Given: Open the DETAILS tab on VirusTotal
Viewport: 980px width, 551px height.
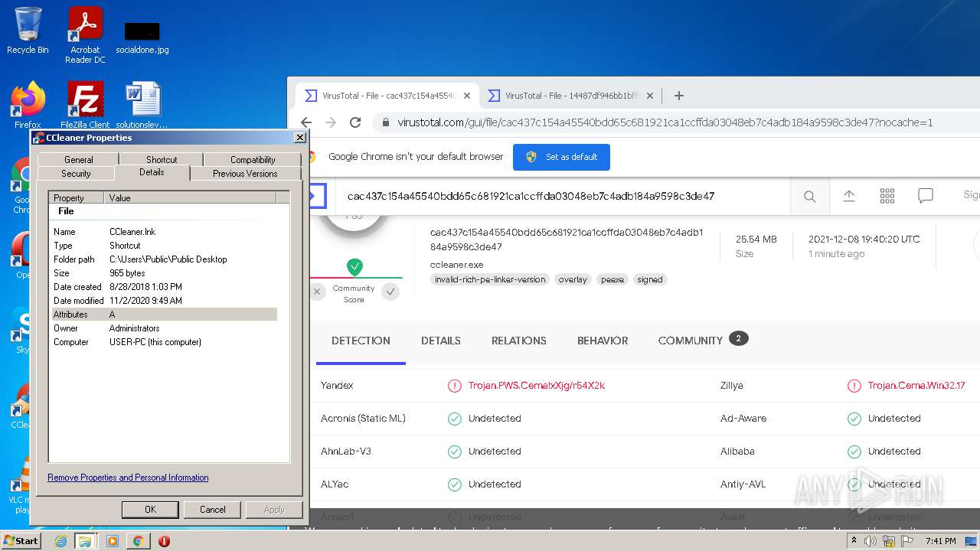Looking at the screenshot, I should [x=441, y=341].
